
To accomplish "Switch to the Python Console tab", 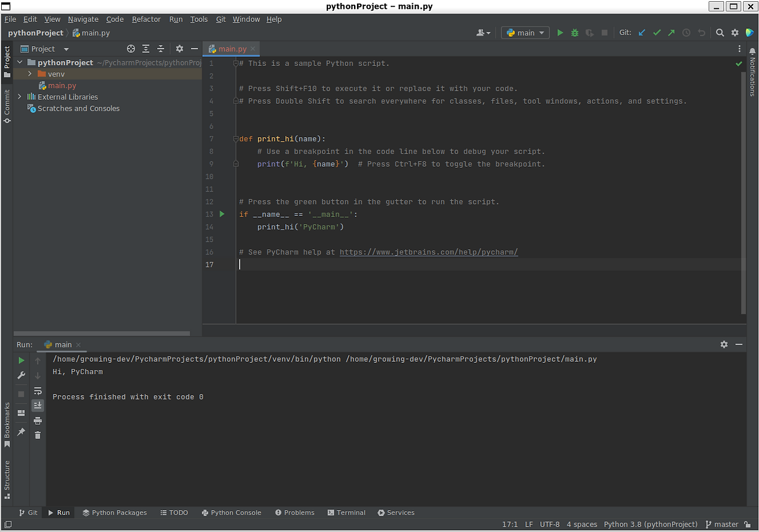I will [231, 512].
